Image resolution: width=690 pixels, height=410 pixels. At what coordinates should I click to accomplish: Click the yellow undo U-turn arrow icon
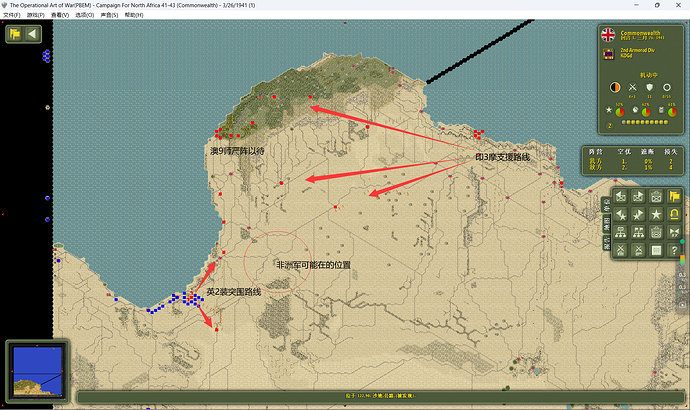click(674, 214)
